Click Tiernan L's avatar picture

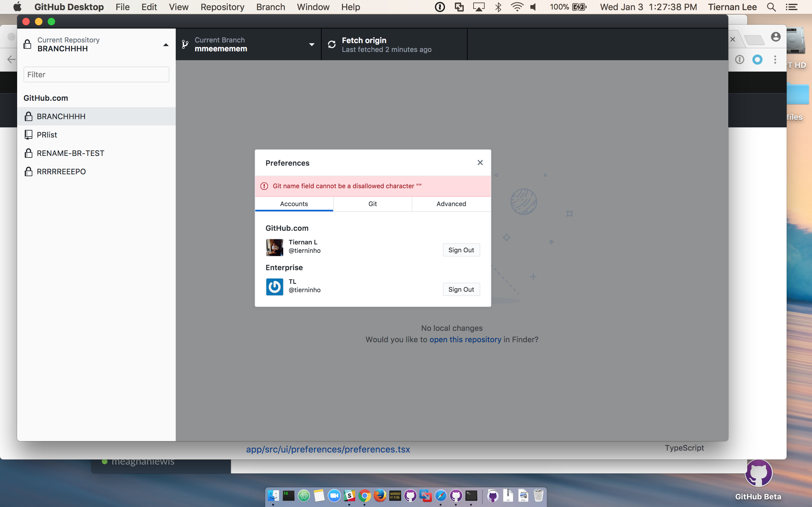point(274,247)
